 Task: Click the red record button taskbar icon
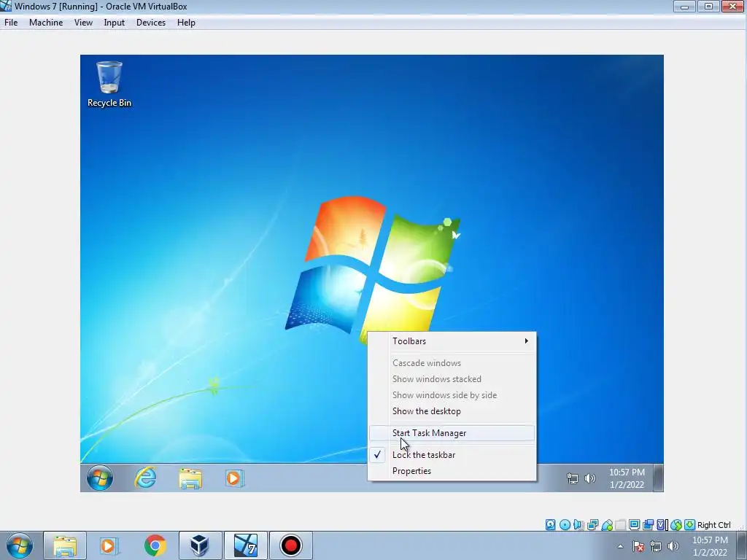click(290, 545)
